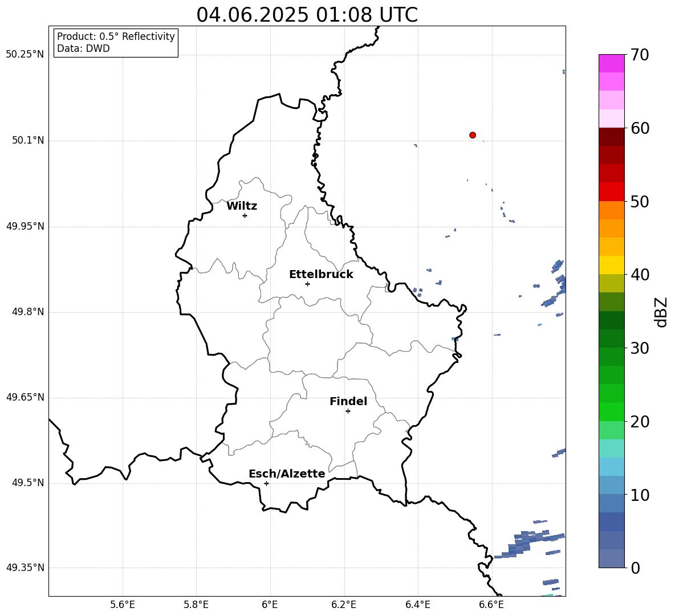Click the 6.2°E longitude label
This screenshot has height=616, width=675.
pyautogui.click(x=344, y=605)
